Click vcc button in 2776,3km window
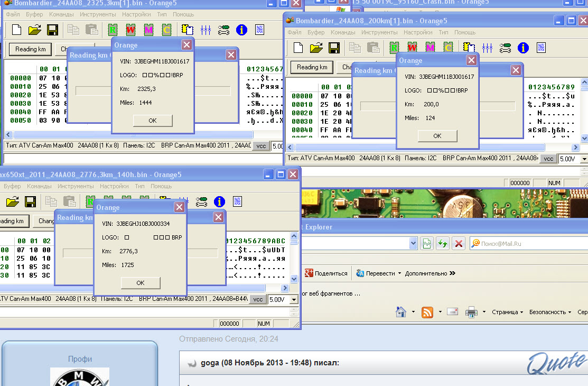The height and width of the screenshot is (386, 588). coord(258,300)
